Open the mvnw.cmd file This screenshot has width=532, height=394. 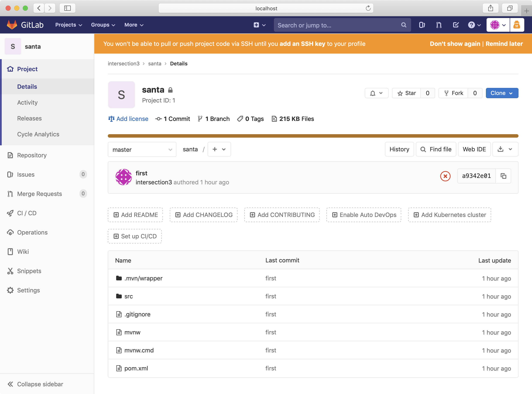(x=139, y=350)
